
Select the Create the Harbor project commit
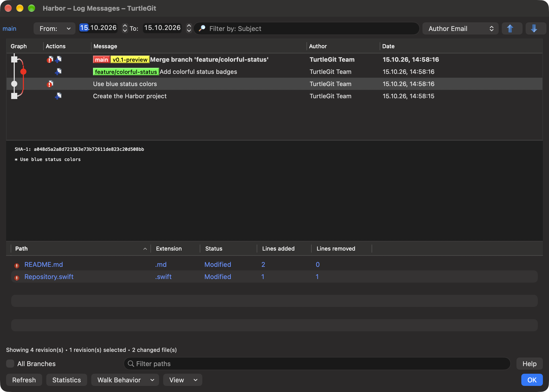pos(274,96)
